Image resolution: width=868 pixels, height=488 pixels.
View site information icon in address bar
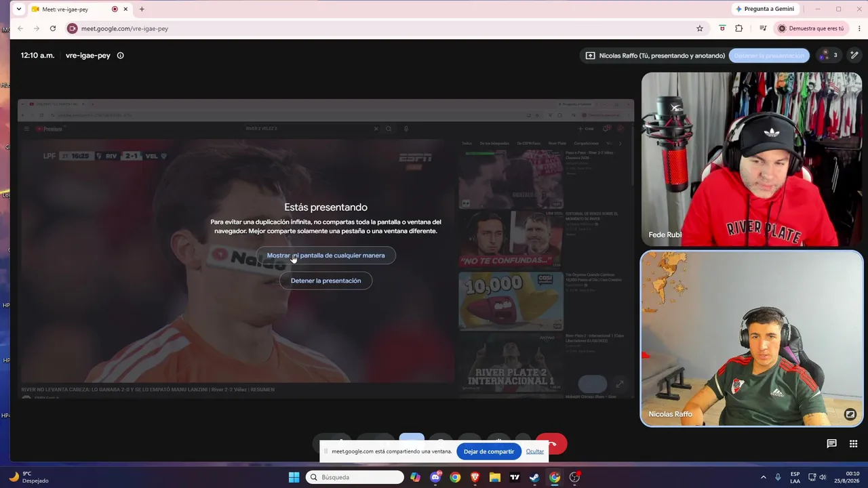(73, 28)
